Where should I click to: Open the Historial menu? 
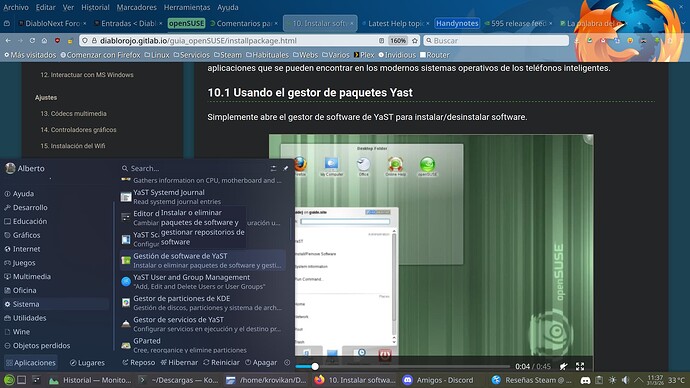(95, 7)
